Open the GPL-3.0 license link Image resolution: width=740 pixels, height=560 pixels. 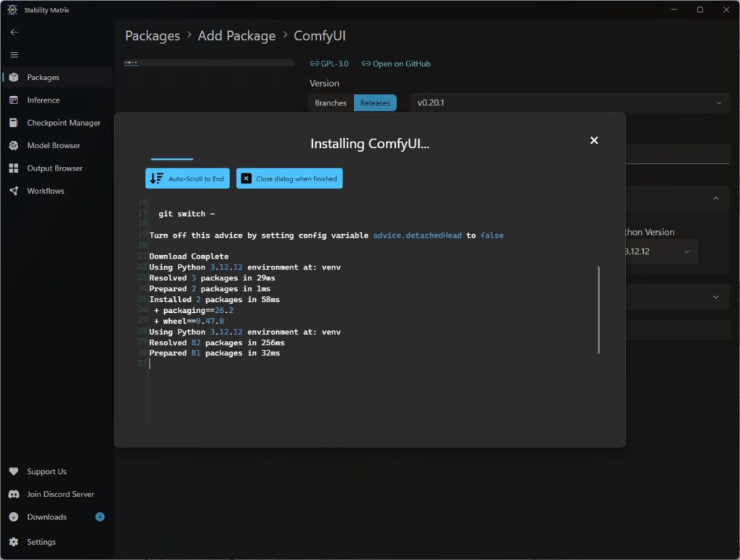tap(329, 64)
